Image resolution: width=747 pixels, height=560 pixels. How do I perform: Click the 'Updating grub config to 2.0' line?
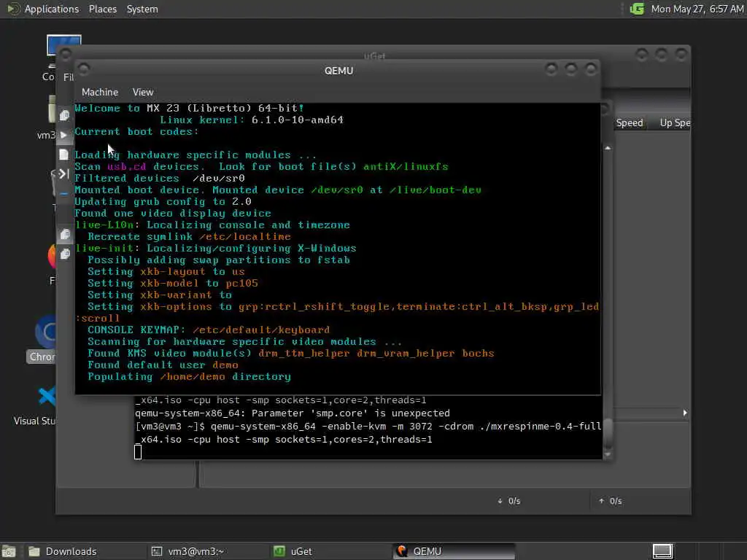163,201
